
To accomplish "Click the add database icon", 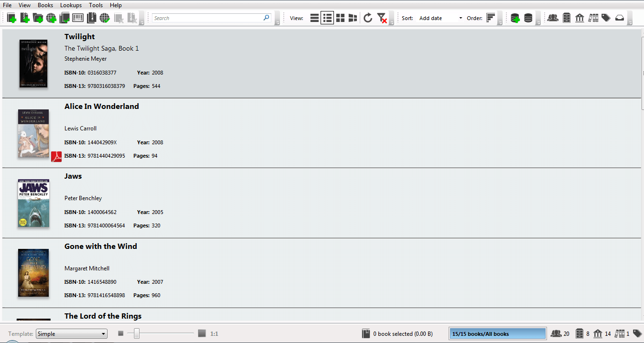I will click(515, 18).
